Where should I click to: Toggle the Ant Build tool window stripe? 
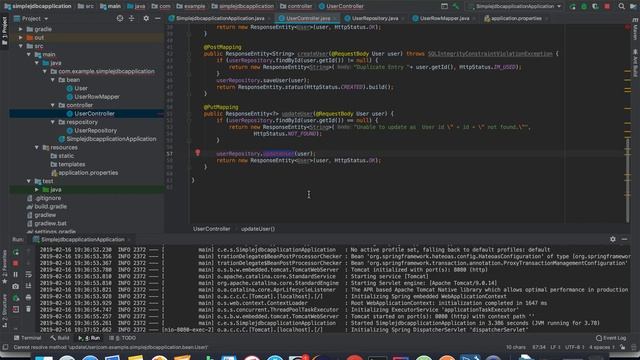(635, 62)
